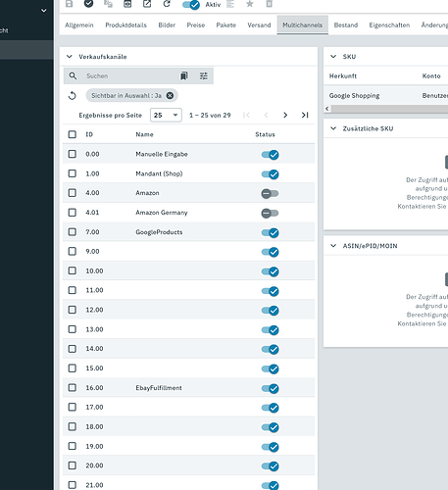Click the text lines icon beside Aktiv
The width and height of the screenshot is (448, 490).
coord(230,4)
